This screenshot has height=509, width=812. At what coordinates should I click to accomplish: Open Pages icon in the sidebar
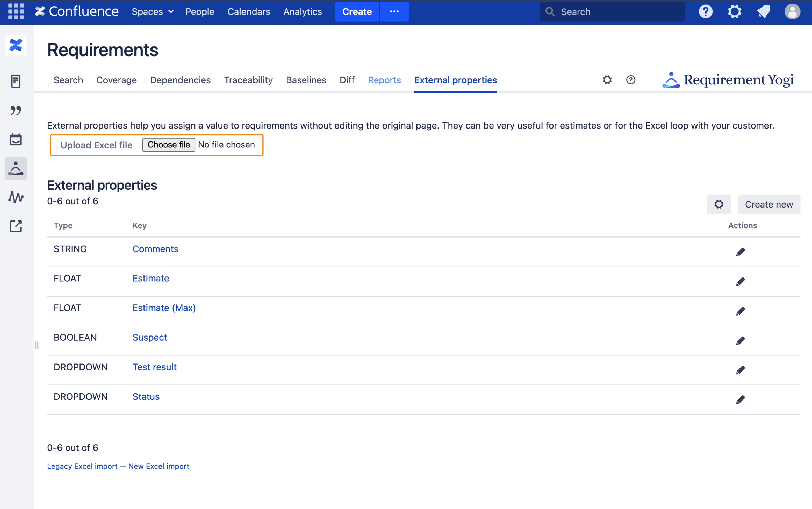(16, 81)
